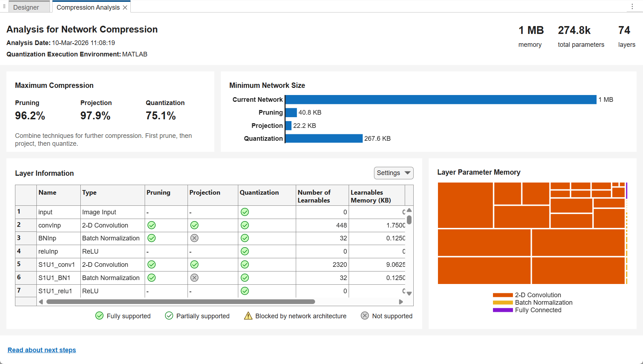Screen dimensions: 643x364
Task: Close the Compression Analysis tab
Action: [x=125, y=8]
